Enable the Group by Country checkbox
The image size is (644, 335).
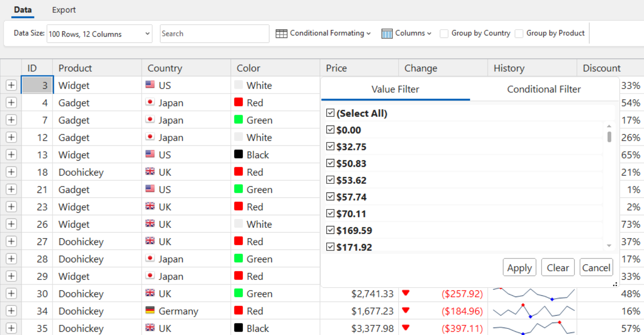point(444,33)
